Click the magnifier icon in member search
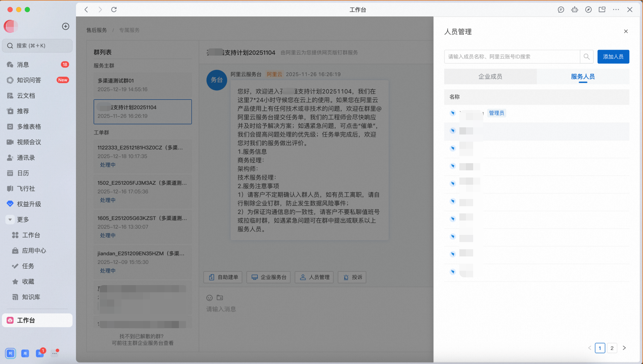The image size is (643, 364). tap(586, 56)
